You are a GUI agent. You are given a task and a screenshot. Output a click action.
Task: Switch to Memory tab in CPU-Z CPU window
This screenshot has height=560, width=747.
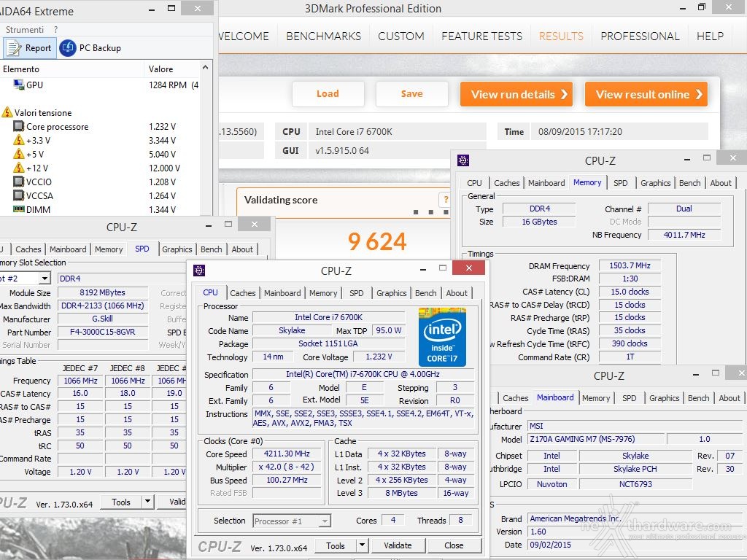pyautogui.click(x=323, y=293)
